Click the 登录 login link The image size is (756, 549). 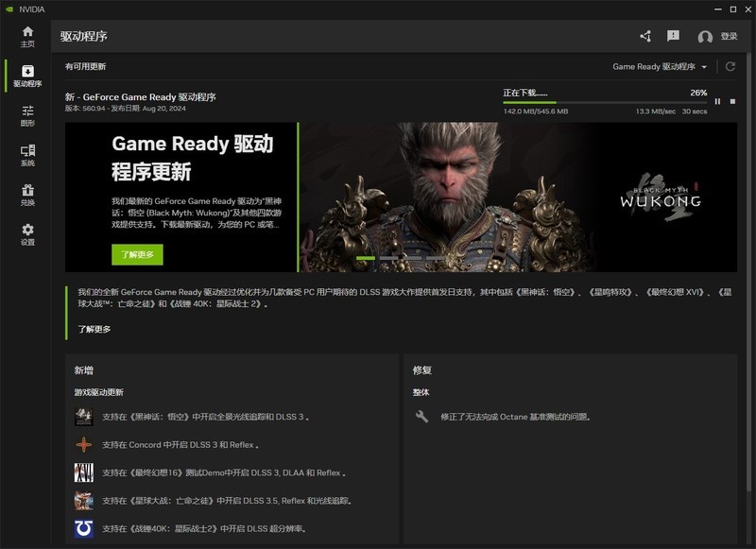click(729, 36)
